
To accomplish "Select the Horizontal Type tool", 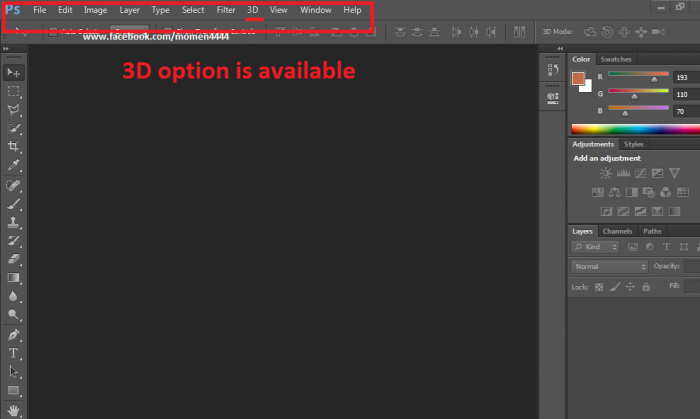I will tap(13, 353).
